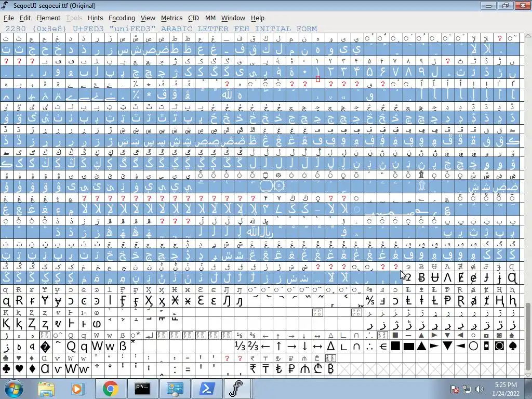The width and height of the screenshot is (532, 399).
Task: Select the B with stroke glyph
Action: [x=422, y=277]
